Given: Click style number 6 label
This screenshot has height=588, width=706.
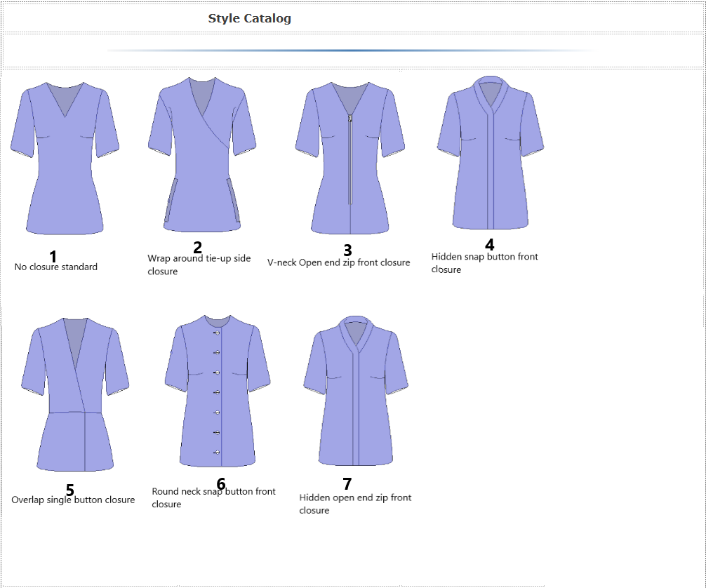Looking at the screenshot, I should [x=220, y=483].
